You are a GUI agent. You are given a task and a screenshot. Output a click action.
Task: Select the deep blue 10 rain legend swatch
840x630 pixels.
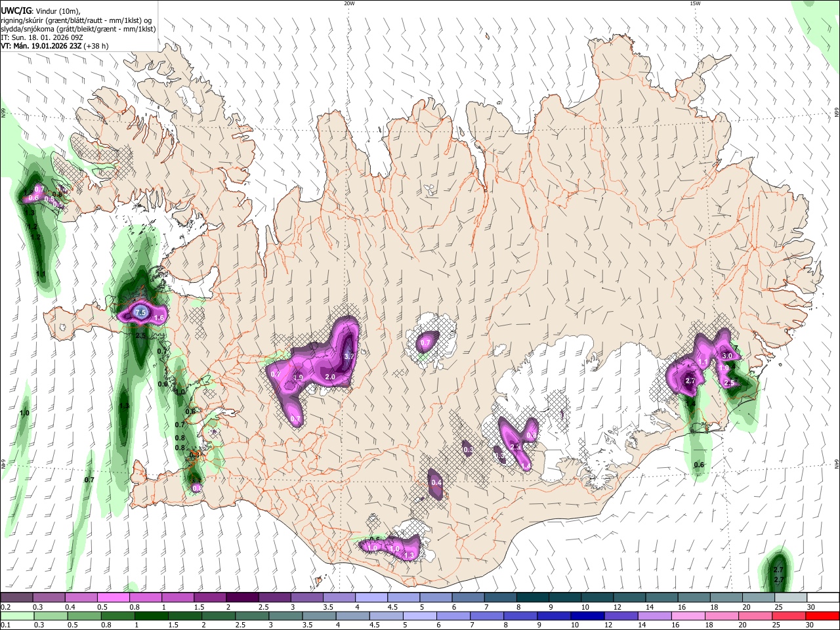(x=587, y=616)
